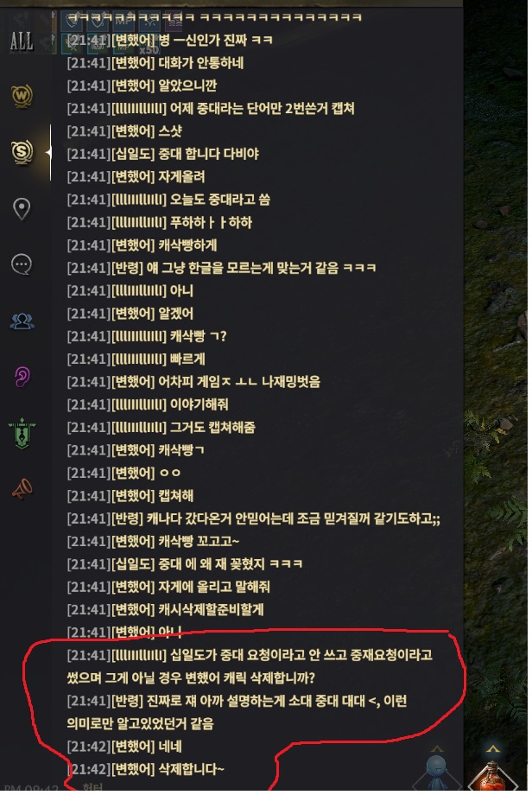Select the Normal chat speech bubble icon
532x795 pixels.
[x=22, y=264]
